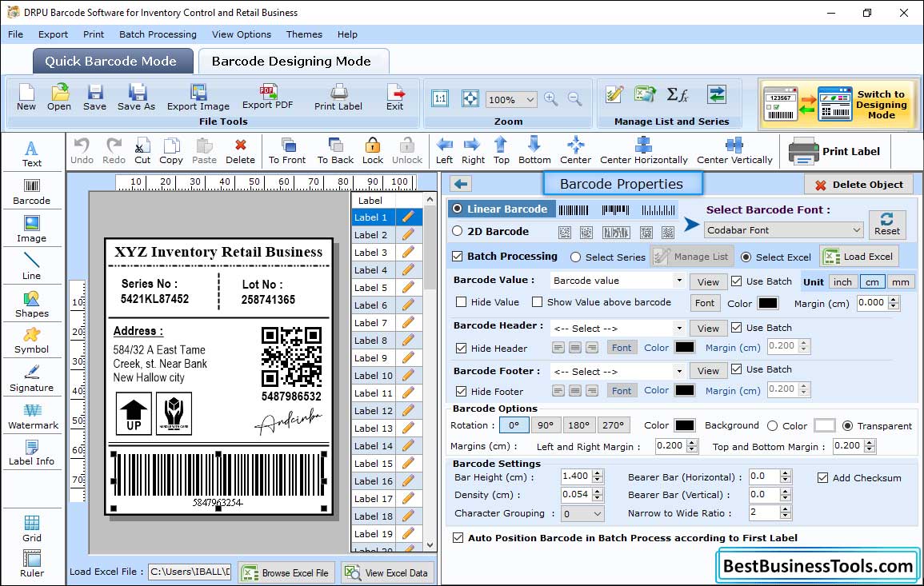
Task: Open the Batch Processing menu
Action: coord(158,34)
